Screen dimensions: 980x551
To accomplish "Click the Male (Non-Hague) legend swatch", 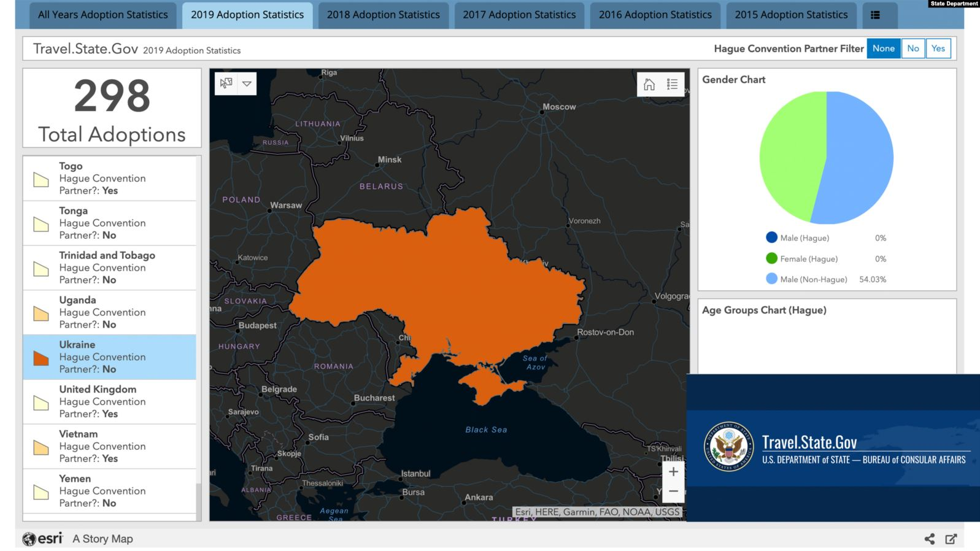I will pyautogui.click(x=771, y=279).
